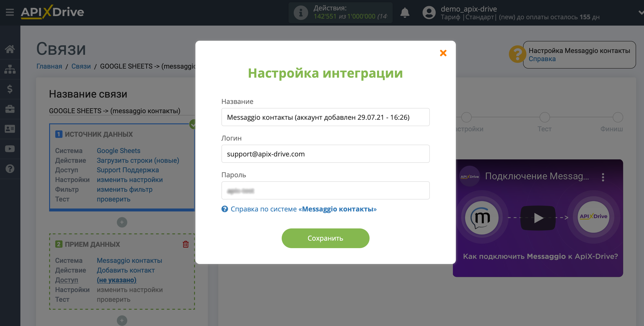Open the briefcase icon in sidebar
This screenshot has height=326, width=644.
tap(10, 109)
